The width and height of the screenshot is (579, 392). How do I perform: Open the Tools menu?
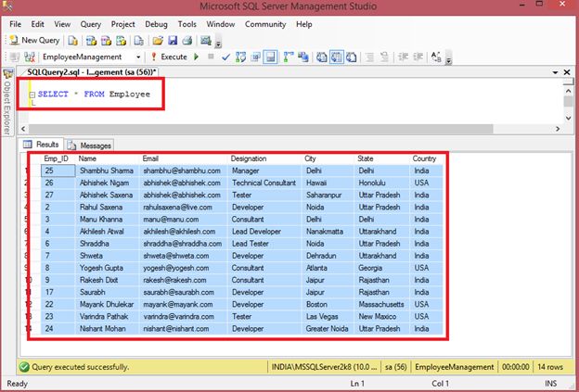pos(187,23)
